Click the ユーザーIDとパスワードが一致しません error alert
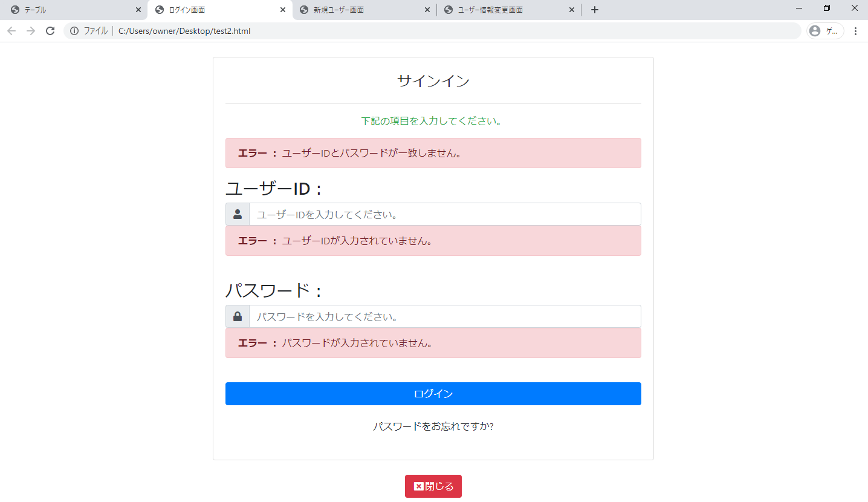This screenshot has height=502, width=868. 433,153
